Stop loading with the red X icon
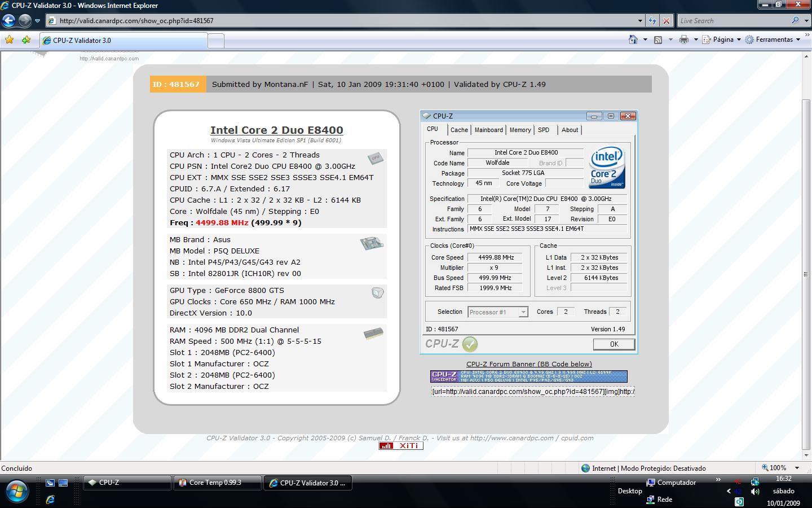The image size is (812, 508). click(666, 21)
